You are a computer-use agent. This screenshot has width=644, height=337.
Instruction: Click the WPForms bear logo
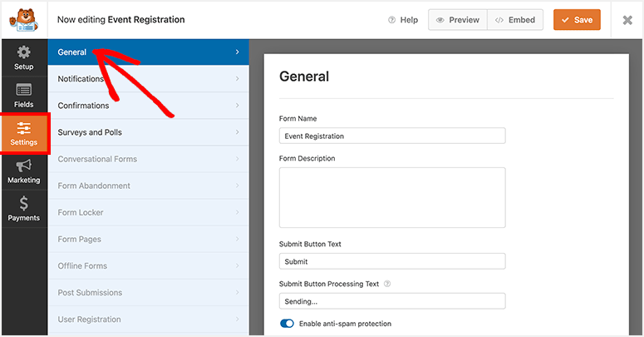(22, 18)
